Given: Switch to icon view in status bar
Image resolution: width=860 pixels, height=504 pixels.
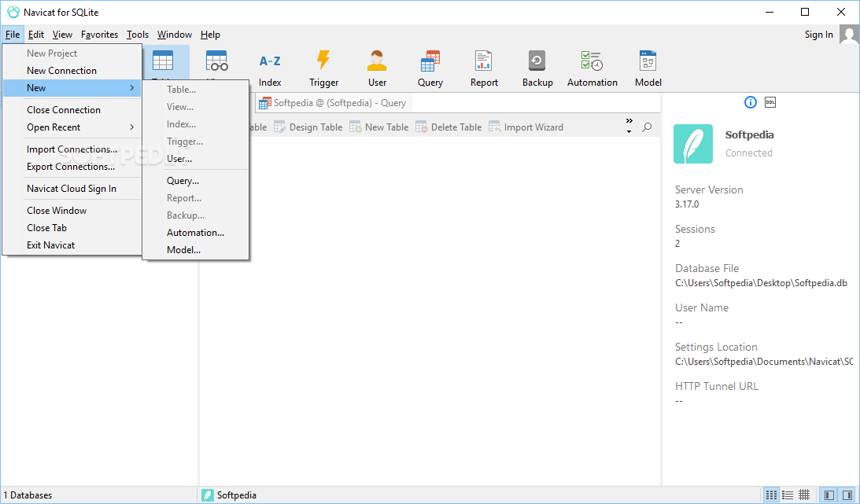Looking at the screenshot, I should pyautogui.click(x=771, y=495).
